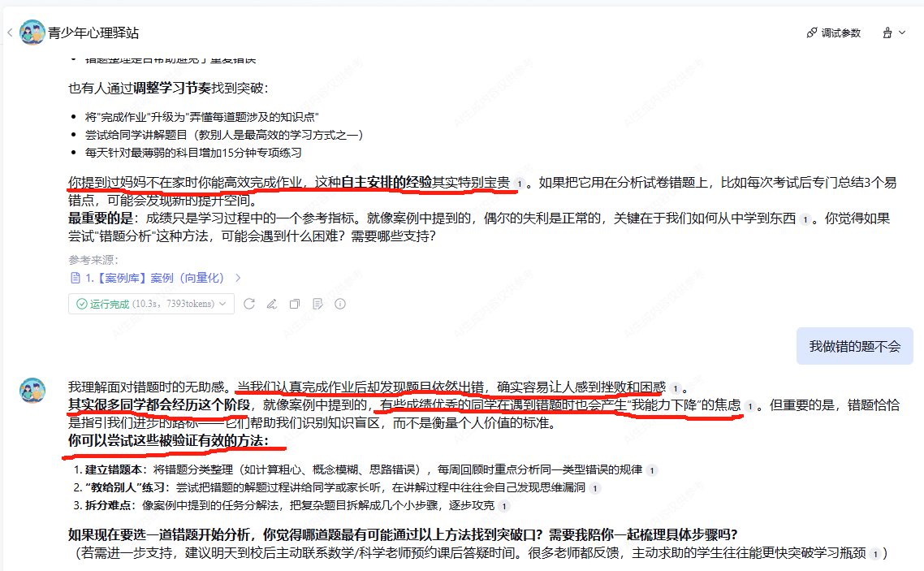
Task: Open the 青少年心理驿站 avatar in the header
Action: click(x=32, y=32)
